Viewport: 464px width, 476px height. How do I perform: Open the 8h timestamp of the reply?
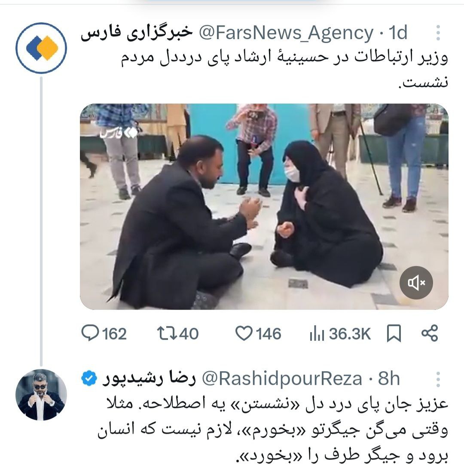click(389, 379)
